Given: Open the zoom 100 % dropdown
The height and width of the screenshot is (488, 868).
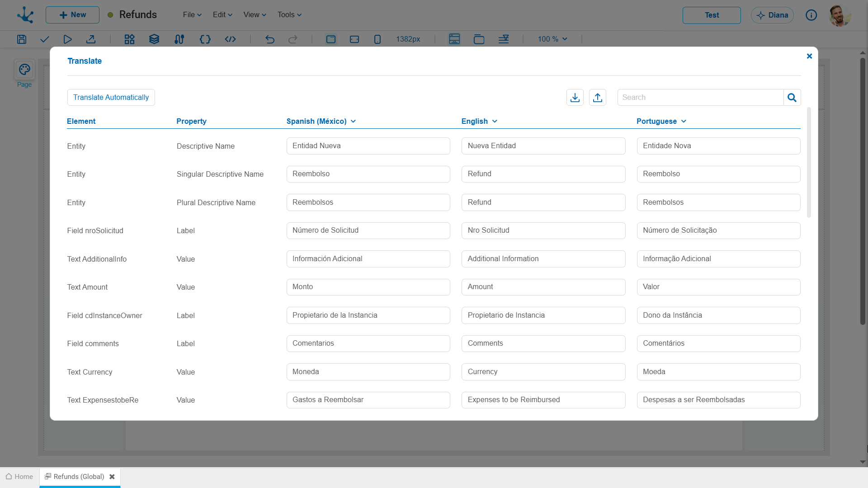Looking at the screenshot, I should (552, 39).
